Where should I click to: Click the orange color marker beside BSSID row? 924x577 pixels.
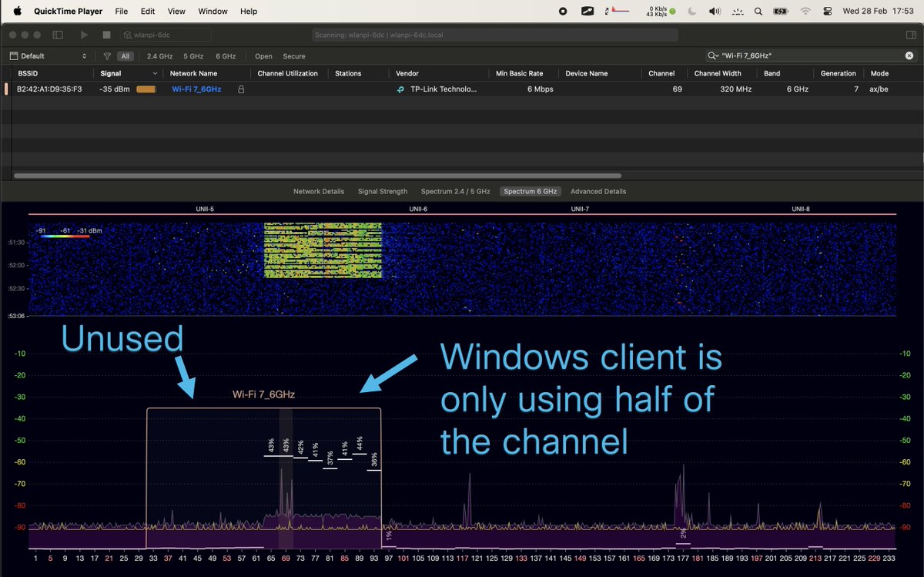tap(7, 89)
